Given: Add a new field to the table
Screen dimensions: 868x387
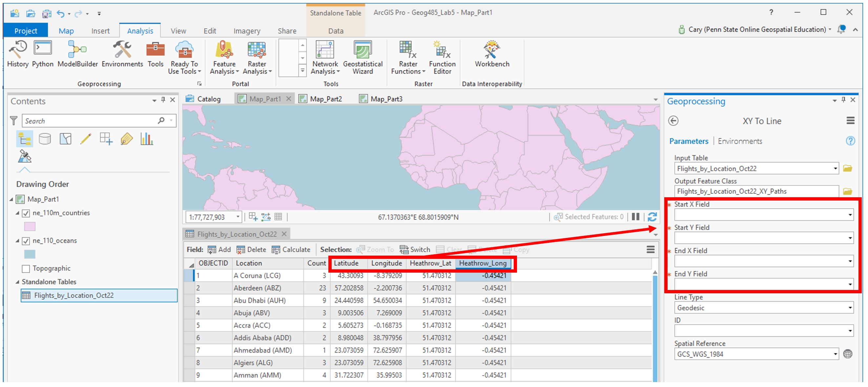Looking at the screenshot, I should pyautogui.click(x=220, y=249).
